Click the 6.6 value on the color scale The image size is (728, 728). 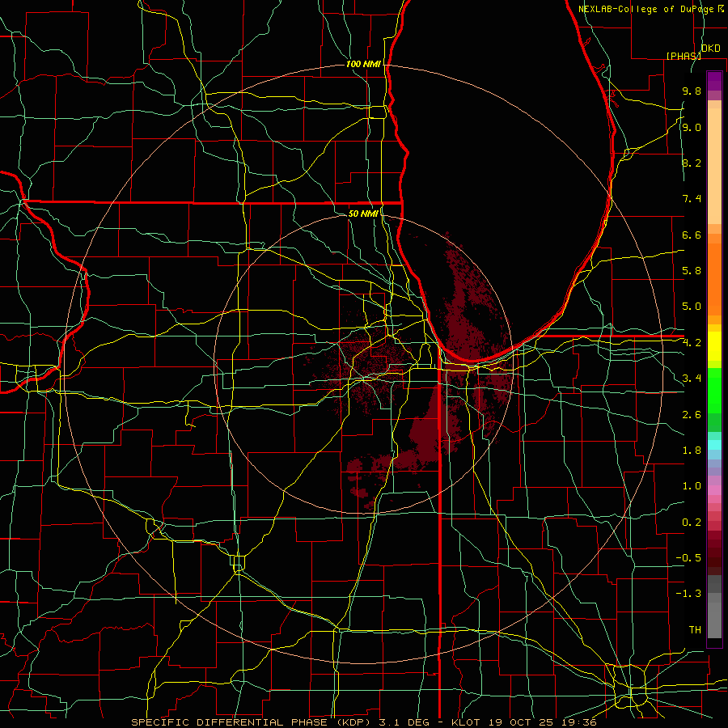(x=692, y=235)
